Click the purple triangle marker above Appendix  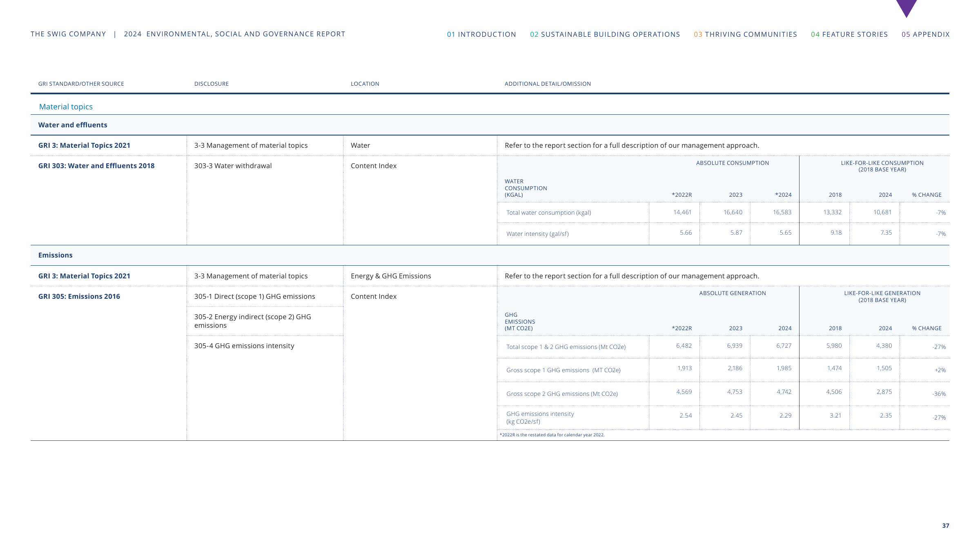pos(906,8)
